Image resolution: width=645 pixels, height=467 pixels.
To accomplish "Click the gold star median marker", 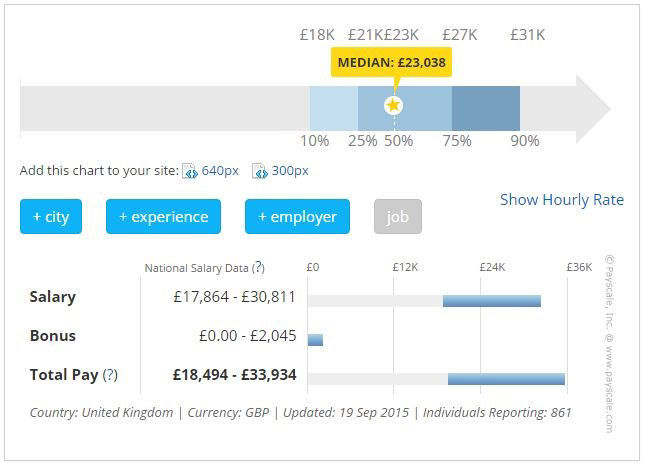I will tap(393, 106).
